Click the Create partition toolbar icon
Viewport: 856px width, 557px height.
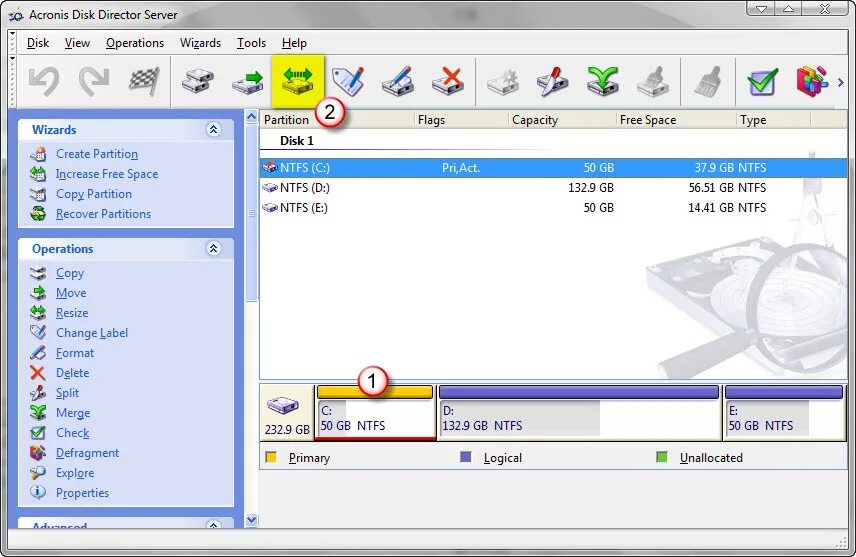[503, 81]
